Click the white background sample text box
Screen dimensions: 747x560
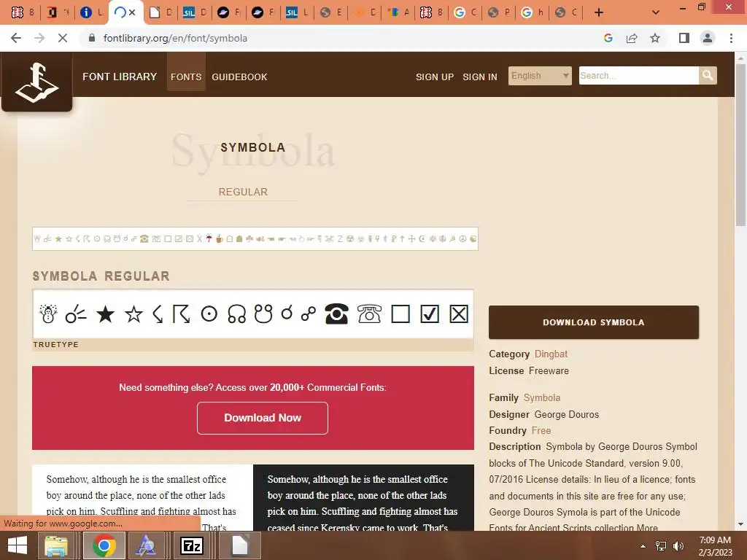(142, 497)
